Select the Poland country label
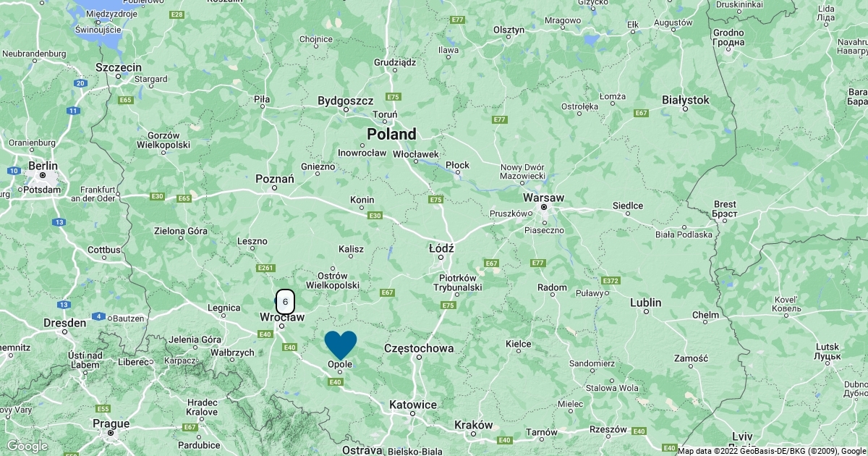 [x=391, y=134]
